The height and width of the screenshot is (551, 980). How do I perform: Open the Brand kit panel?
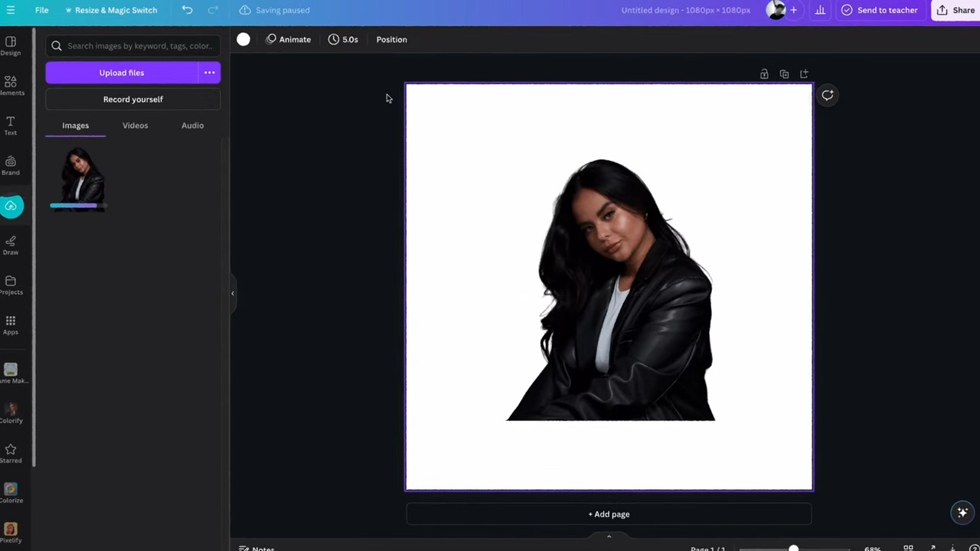(x=11, y=165)
